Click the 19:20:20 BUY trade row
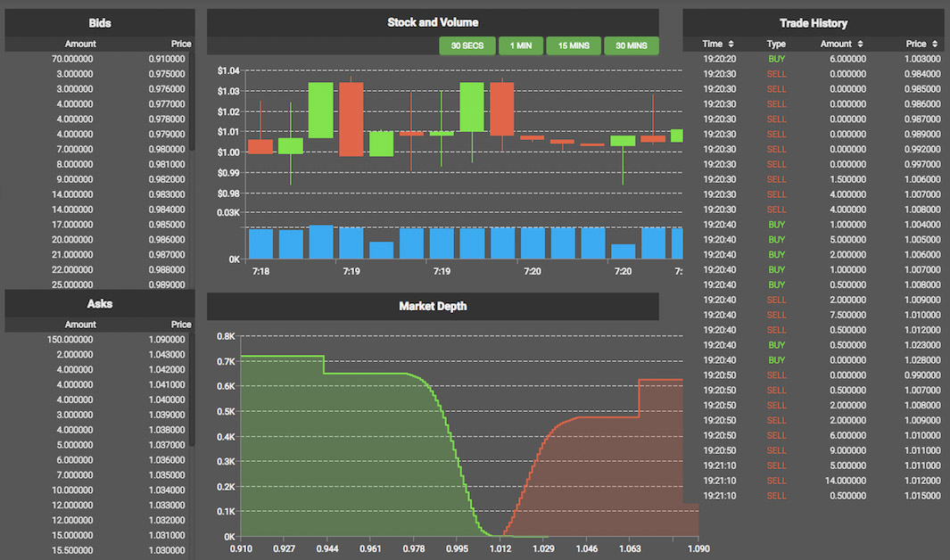The height and width of the screenshot is (560, 950). 813,59
